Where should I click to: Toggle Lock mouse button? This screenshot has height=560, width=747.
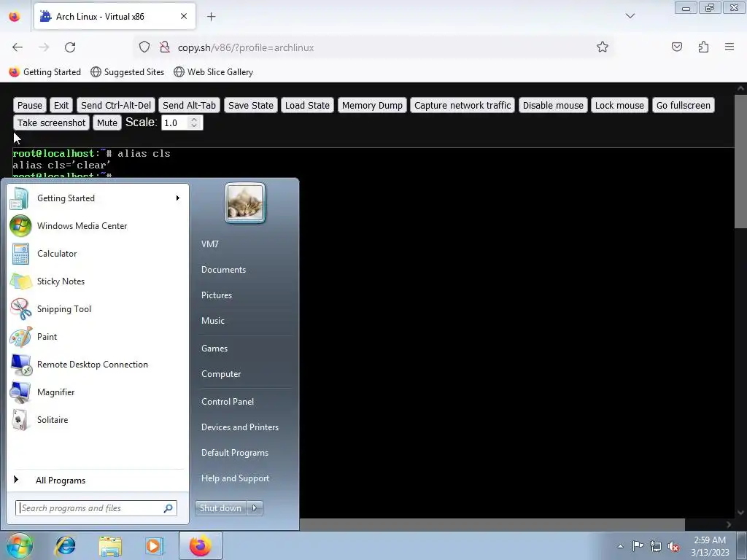(619, 105)
